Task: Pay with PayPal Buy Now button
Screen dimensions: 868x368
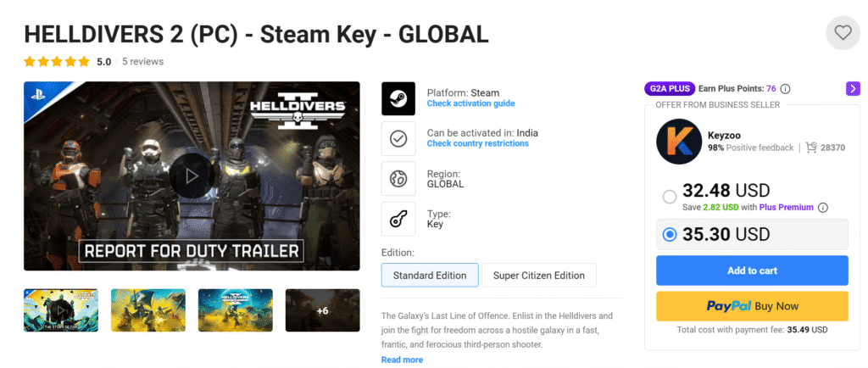Action: pyautogui.click(x=752, y=306)
